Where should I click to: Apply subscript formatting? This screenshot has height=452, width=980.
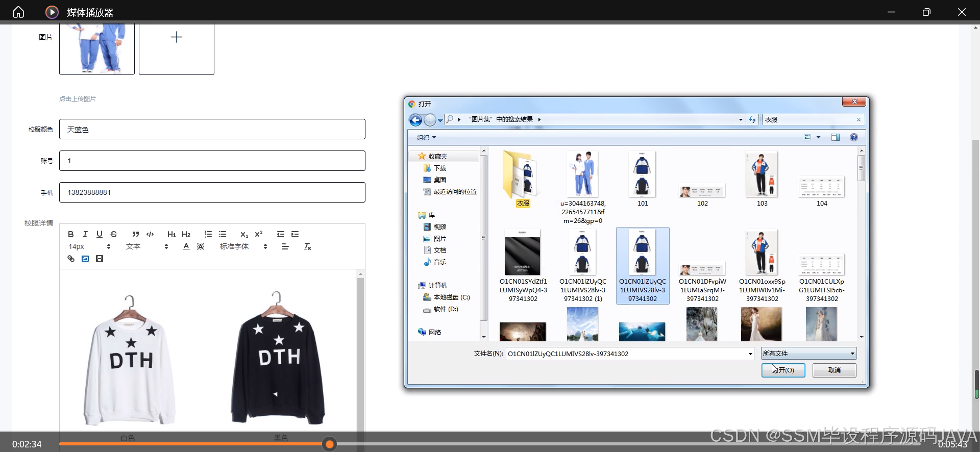click(x=244, y=234)
